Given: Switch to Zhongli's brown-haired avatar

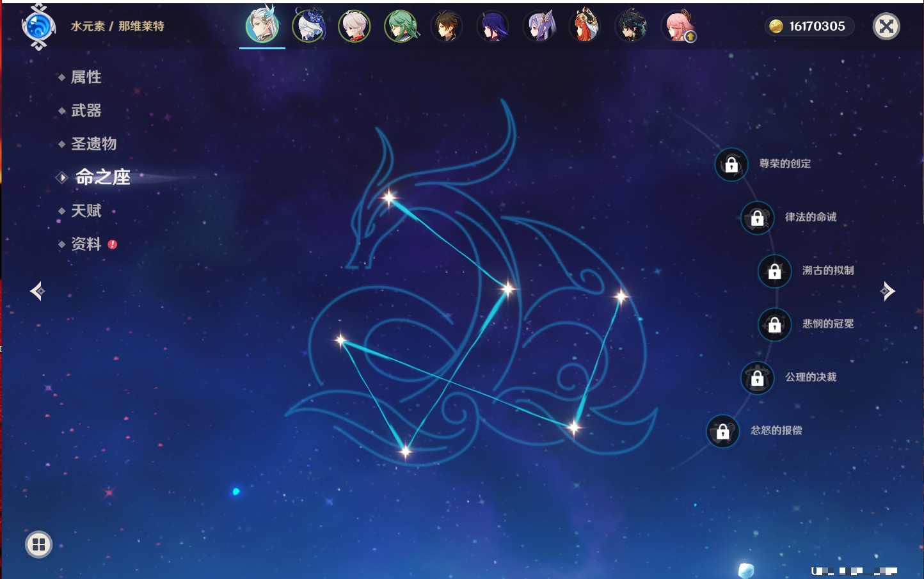Looking at the screenshot, I should pos(447,26).
